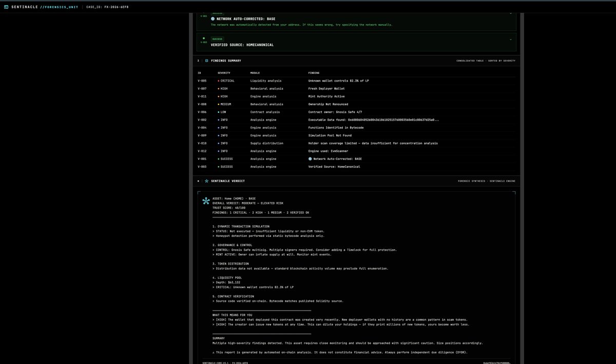The image size is (616, 364).
Task: Select the MODULE column header
Action: 255,73
